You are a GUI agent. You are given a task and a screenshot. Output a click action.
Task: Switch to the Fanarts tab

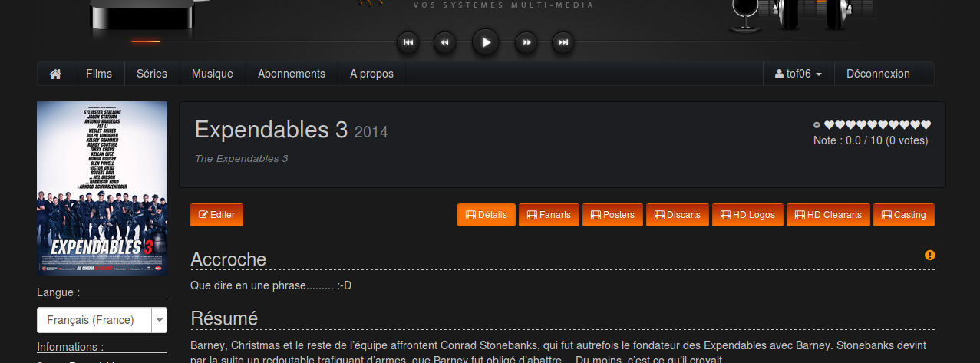[549, 215]
